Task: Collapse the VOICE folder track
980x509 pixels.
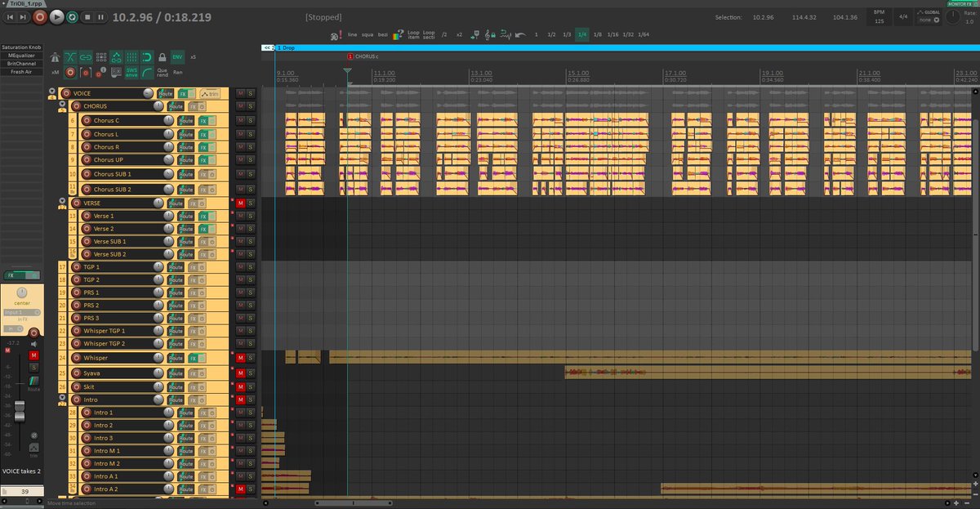Action: 52,91
